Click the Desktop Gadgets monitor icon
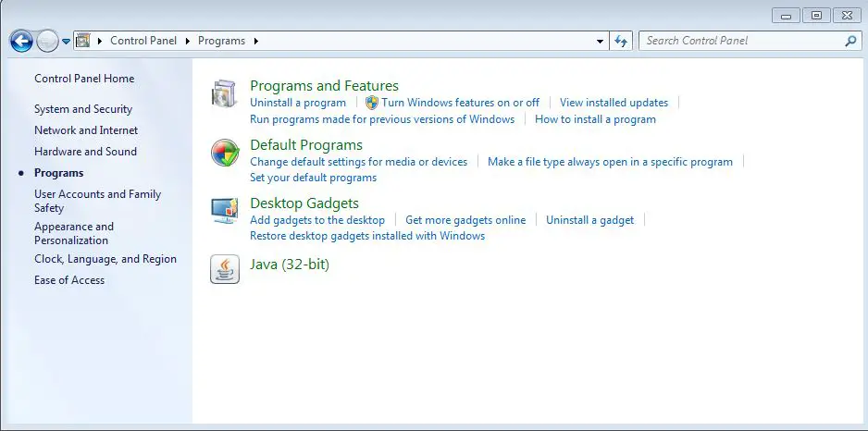 (x=225, y=211)
